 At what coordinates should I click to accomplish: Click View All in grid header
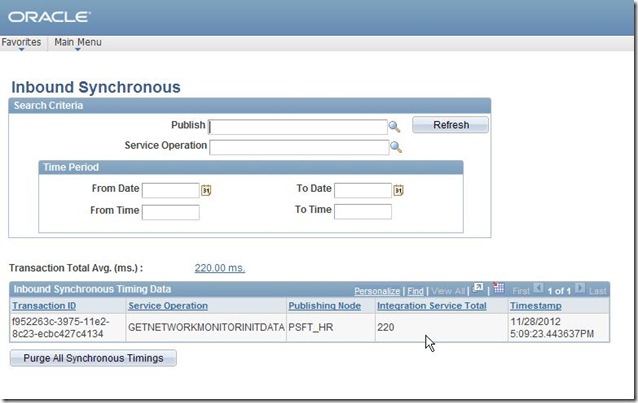click(448, 291)
